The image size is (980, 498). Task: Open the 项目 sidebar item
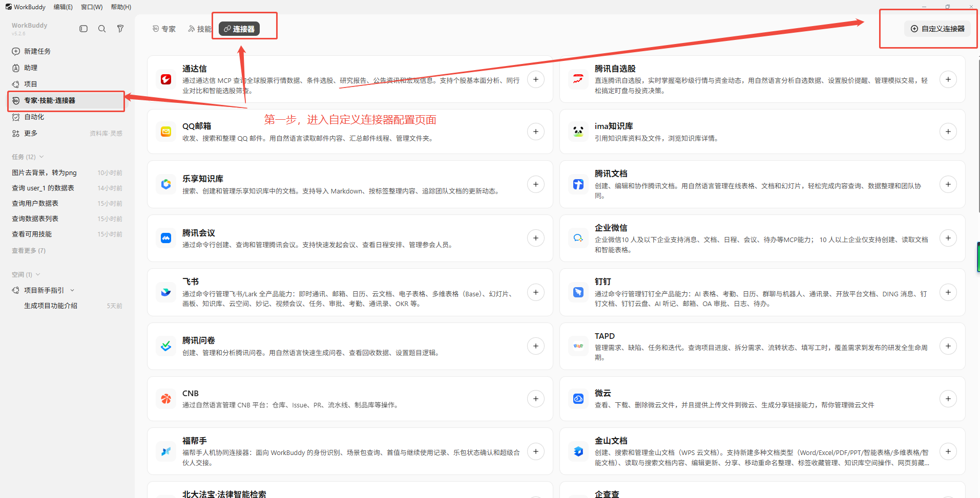[67, 84]
